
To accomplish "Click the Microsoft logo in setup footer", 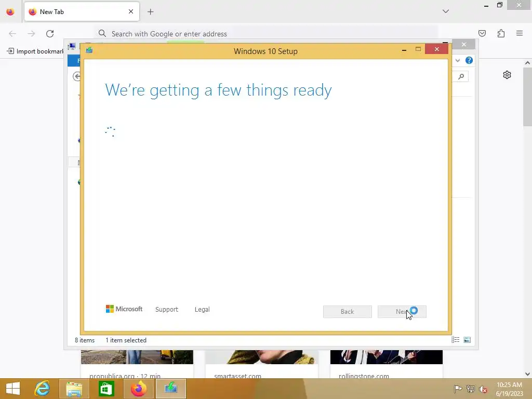I will pyautogui.click(x=124, y=309).
